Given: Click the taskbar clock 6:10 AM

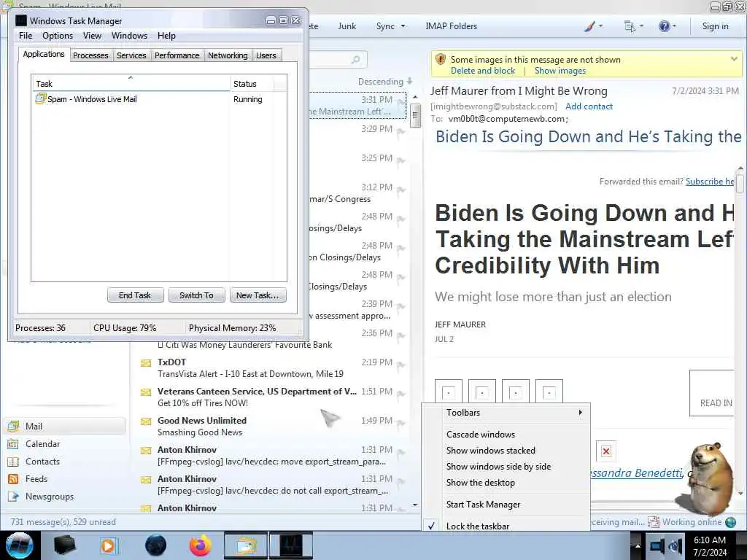Looking at the screenshot, I should pos(709,540).
